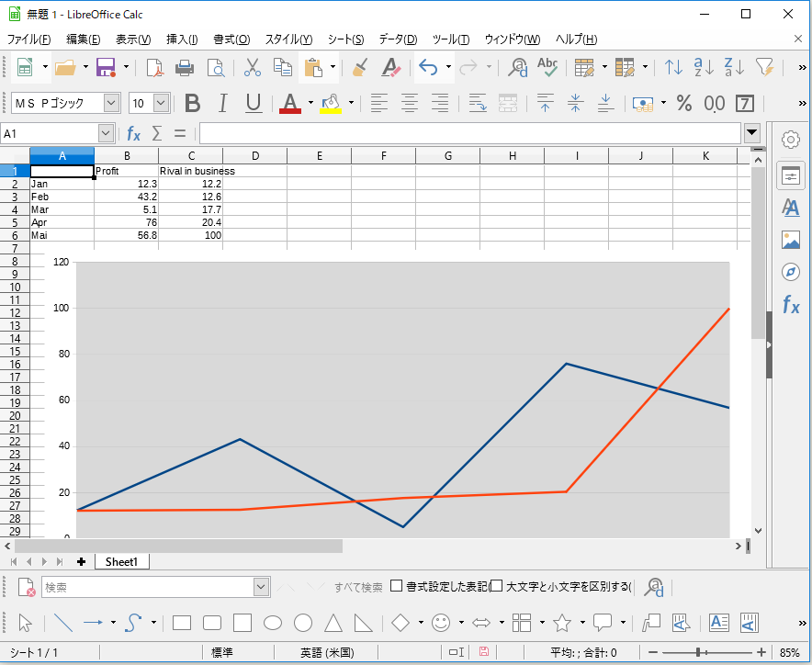Enable the case-sensitive search checkbox

495,585
